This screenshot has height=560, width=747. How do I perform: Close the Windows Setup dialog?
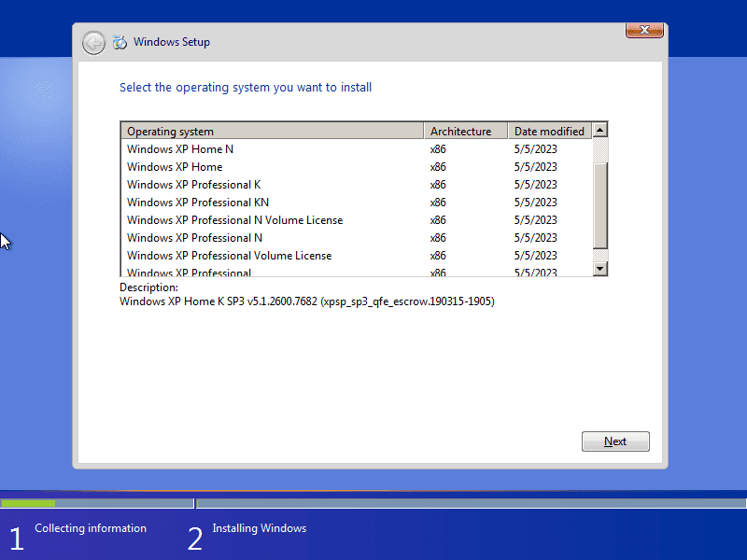coord(644,30)
